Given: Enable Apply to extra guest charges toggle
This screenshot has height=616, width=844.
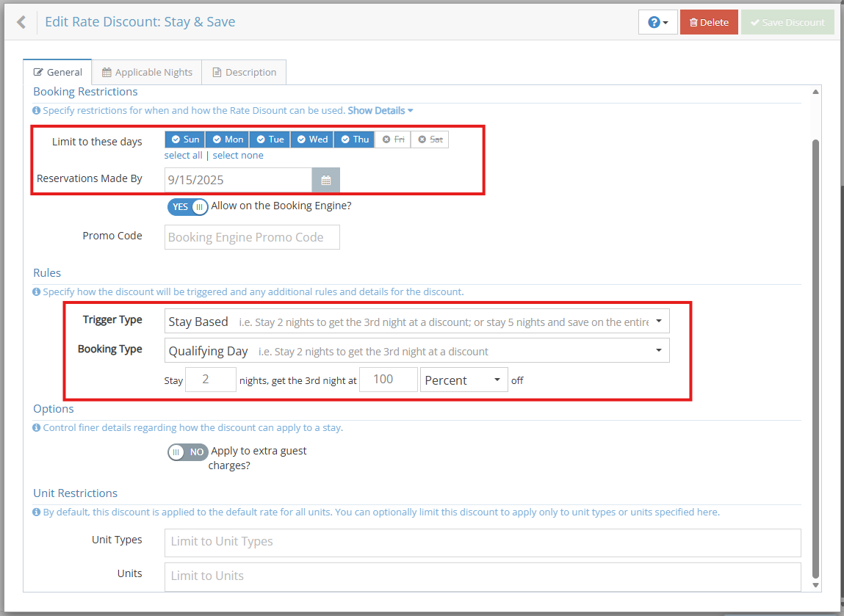Looking at the screenshot, I should [188, 452].
